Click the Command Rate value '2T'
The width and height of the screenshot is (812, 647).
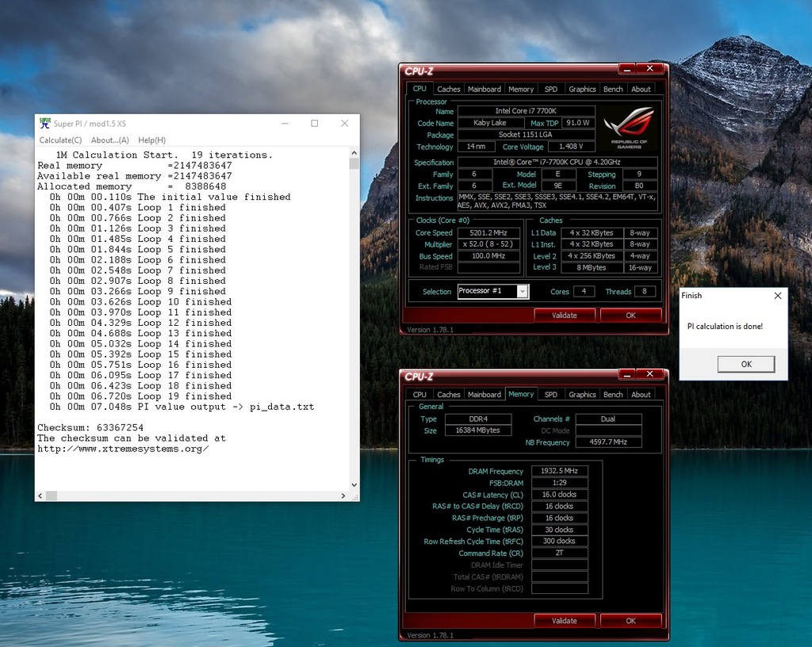(x=559, y=553)
